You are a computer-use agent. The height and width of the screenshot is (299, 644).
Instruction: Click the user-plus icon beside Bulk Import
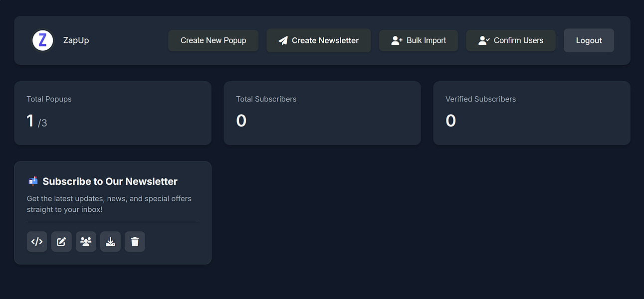pyautogui.click(x=397, y=41)
